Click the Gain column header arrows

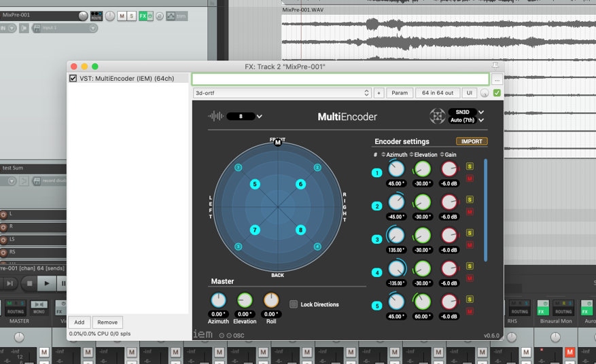442,155
